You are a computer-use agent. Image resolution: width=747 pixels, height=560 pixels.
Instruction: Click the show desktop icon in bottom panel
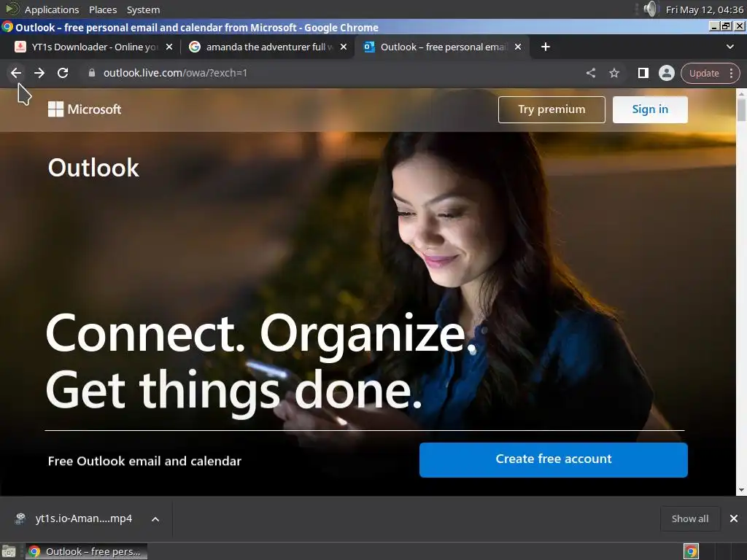pyautogui.click(x=9, y=551)
